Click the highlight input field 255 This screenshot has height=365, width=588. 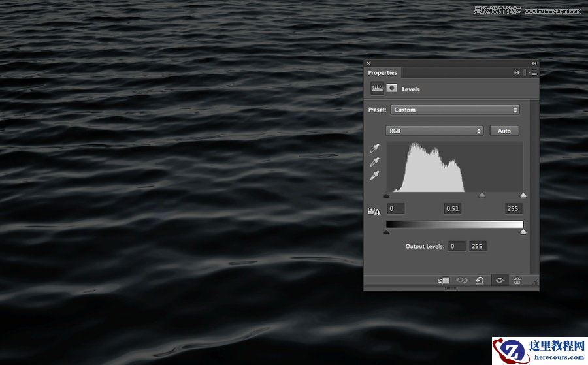pyautogui.click(x=513, y=208)
